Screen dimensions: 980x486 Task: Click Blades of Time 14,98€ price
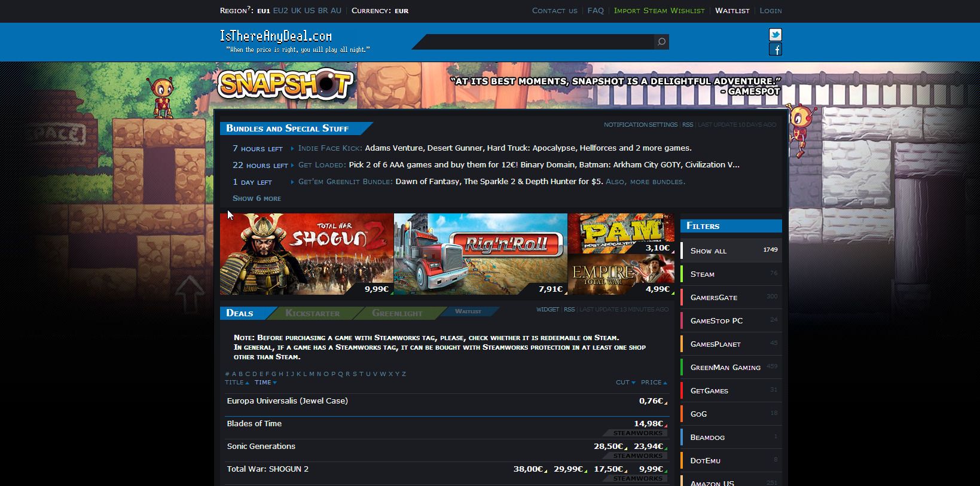point(649,424)
